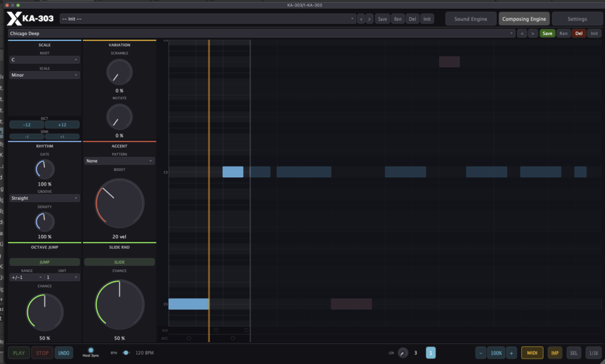This screenshot has width=605, height=364.
Task: Toggle the last SLD slide circle
Action: pyautogui.click(x=246, y=330)
